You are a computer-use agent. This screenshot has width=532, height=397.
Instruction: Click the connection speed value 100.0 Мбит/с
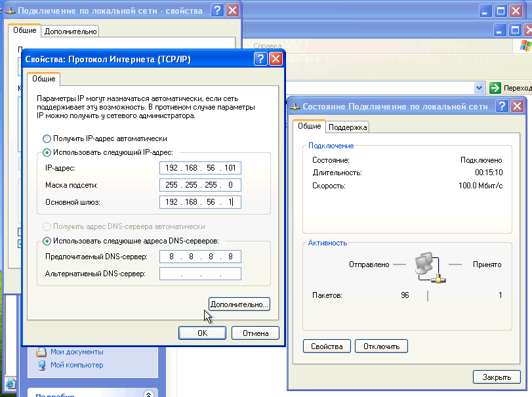tap(480, 186)
